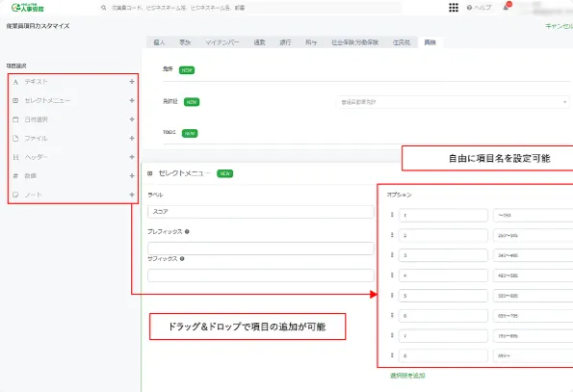Add a ヘッダー item via plus icon
The width and height of the screenshot is (573, 392).
(x=132, y=157)
